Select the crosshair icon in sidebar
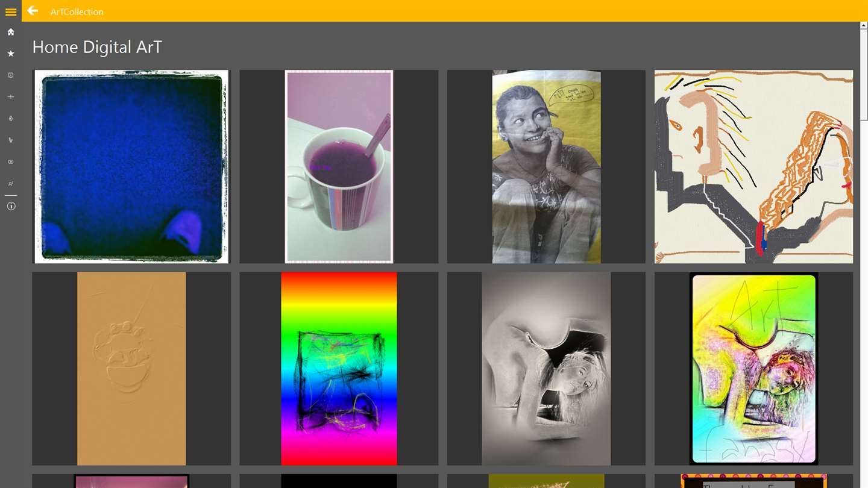The height and width of the screenshot is (488, 868). pyautogui.click(x=11, y=97)
